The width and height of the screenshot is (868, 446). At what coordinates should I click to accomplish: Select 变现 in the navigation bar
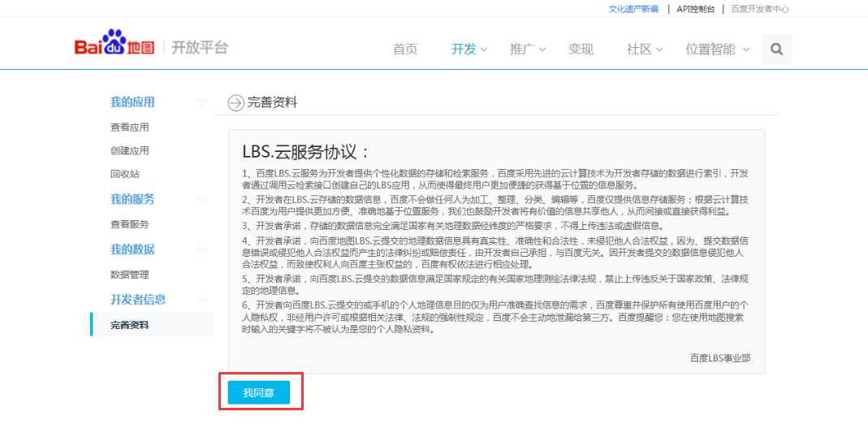581,50
